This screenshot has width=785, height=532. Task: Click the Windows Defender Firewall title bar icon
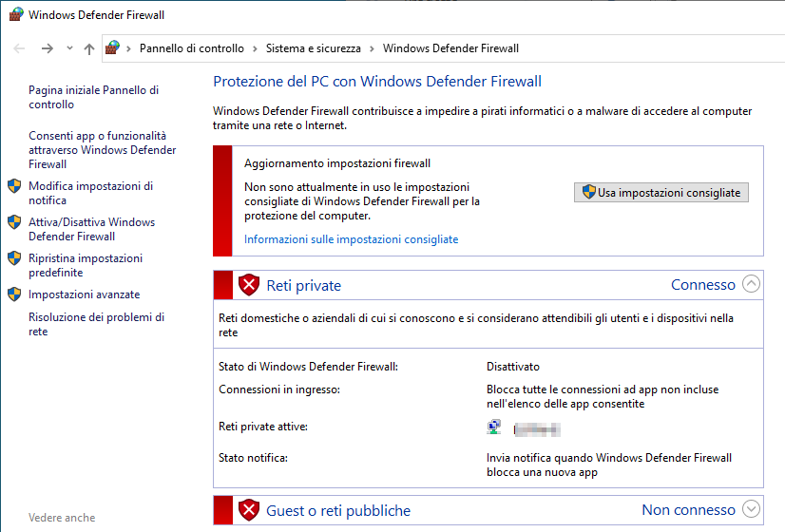tap(16, 14)
